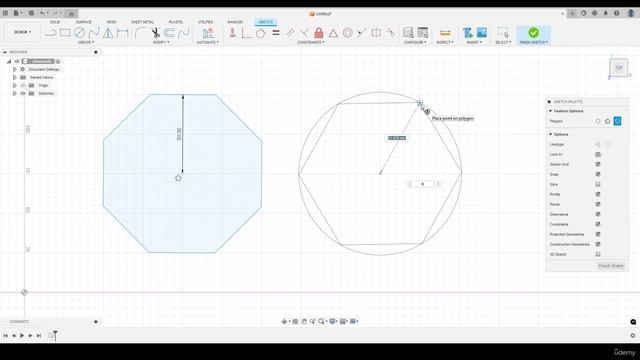
Task: Apply the Concentric constraint icon
Action: (347, 33)
